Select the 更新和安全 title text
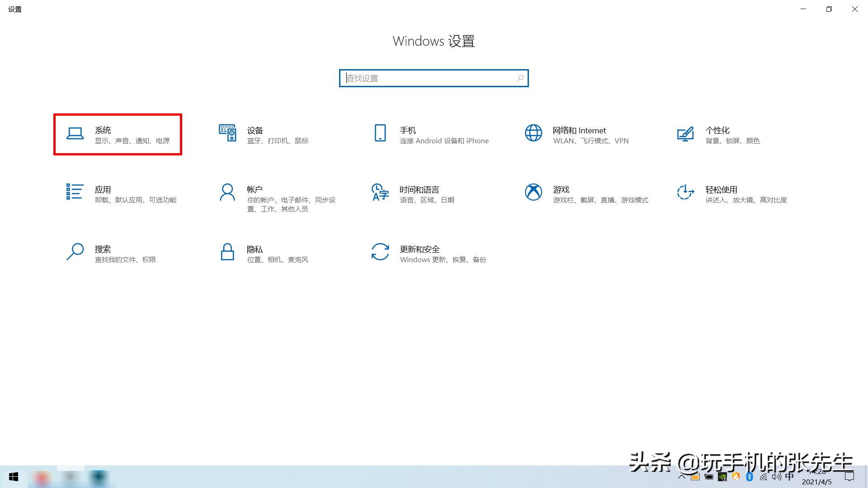This screenshot has height=488, width=868. coord(420,249)
